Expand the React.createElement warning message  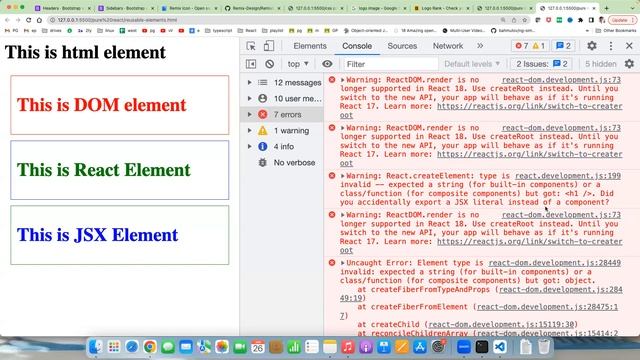342,176
